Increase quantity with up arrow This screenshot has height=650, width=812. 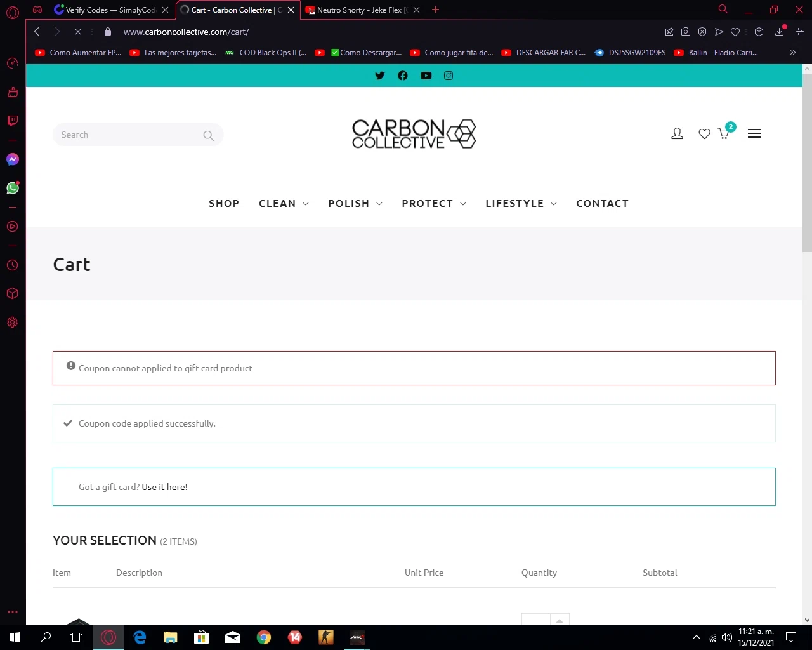coord(559,620)
